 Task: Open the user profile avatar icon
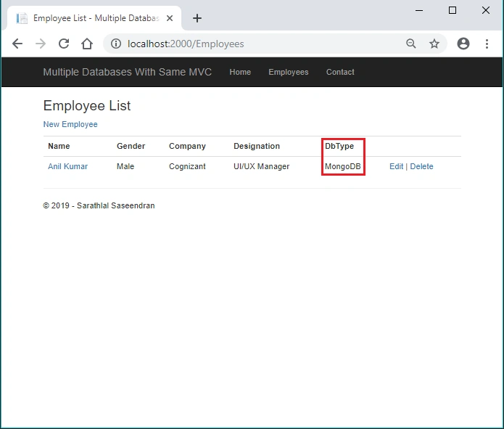coord(463,44)
